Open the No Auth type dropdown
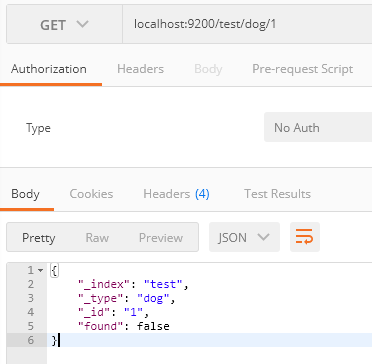 [x=318, y=127]
